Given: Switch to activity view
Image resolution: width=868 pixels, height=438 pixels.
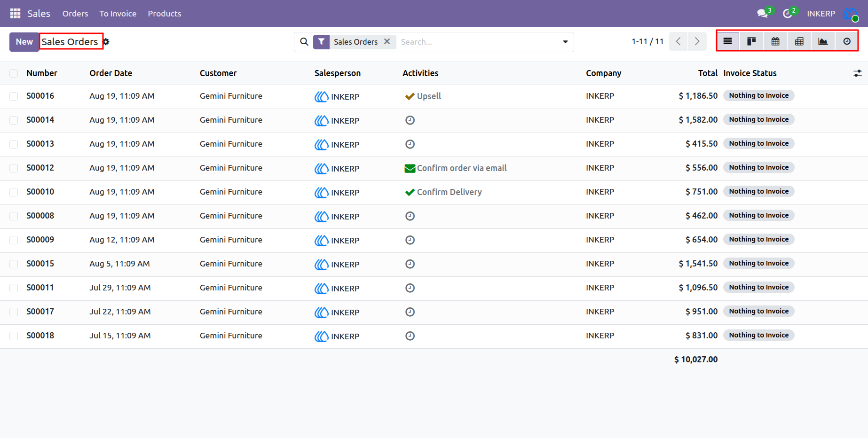Looking at the screenshot, I should tap(847, 41).
